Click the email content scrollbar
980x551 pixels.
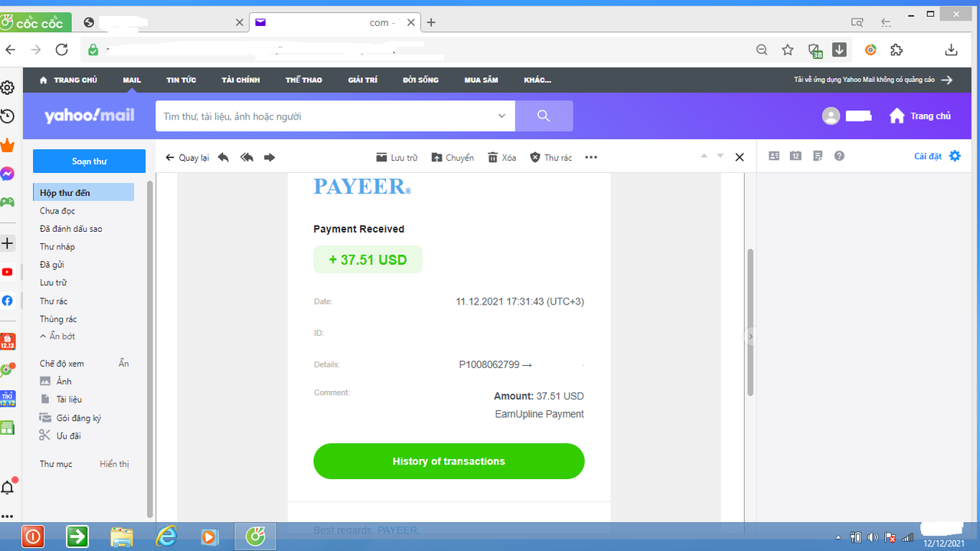pos(750,321)
